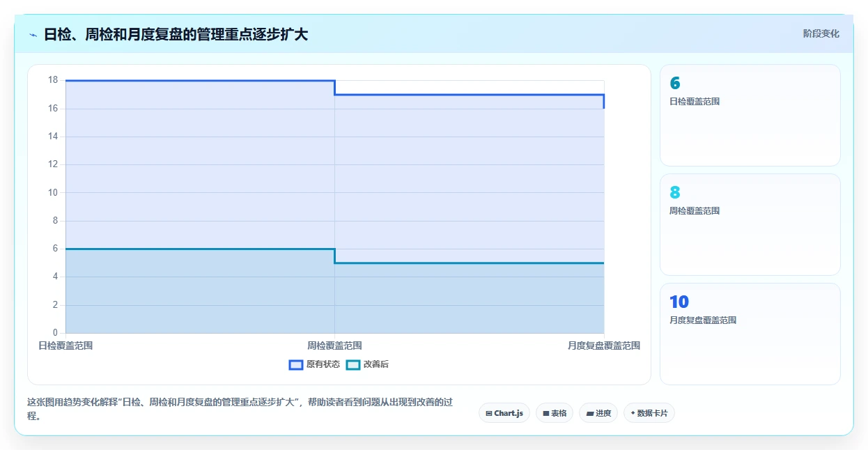Toggle the 原有状态 legend swatch

click(x=295, y=364)
